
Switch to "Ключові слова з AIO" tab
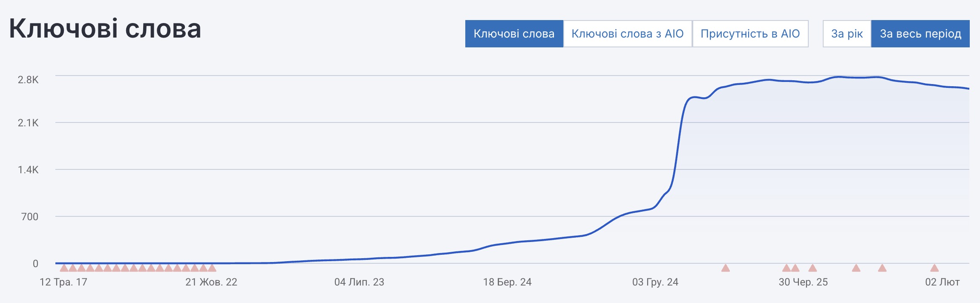click(627, 34)
